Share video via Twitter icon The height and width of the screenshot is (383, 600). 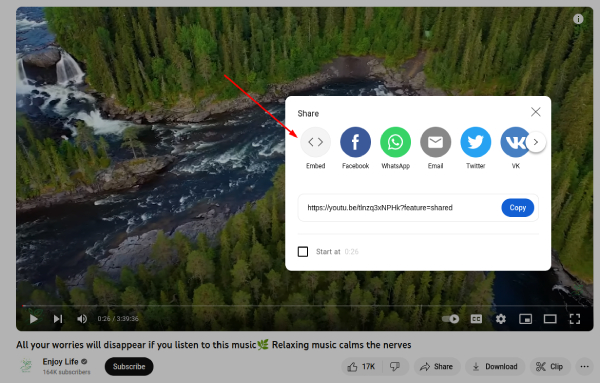click(476, 142)
